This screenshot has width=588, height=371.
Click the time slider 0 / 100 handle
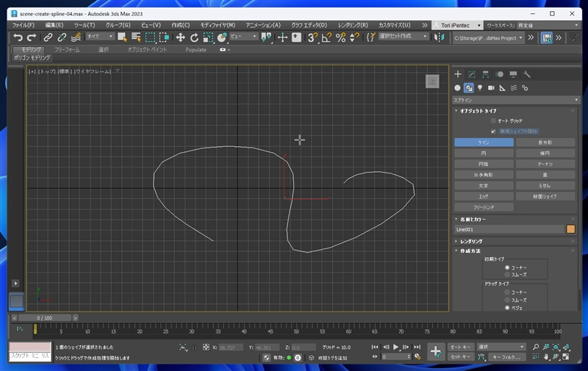[45, 318]
